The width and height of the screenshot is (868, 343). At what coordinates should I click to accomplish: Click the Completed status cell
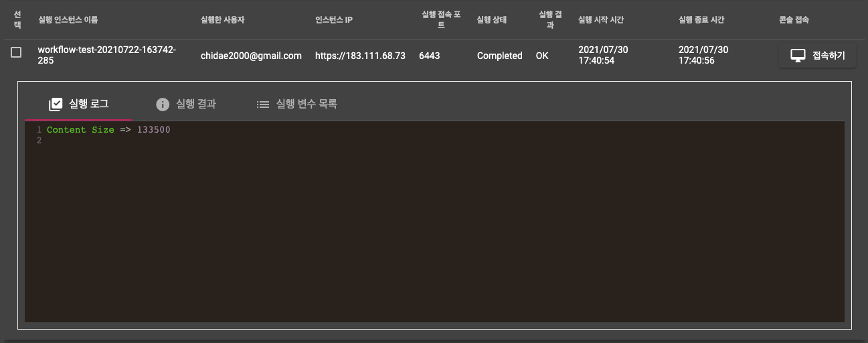[499, 56]
